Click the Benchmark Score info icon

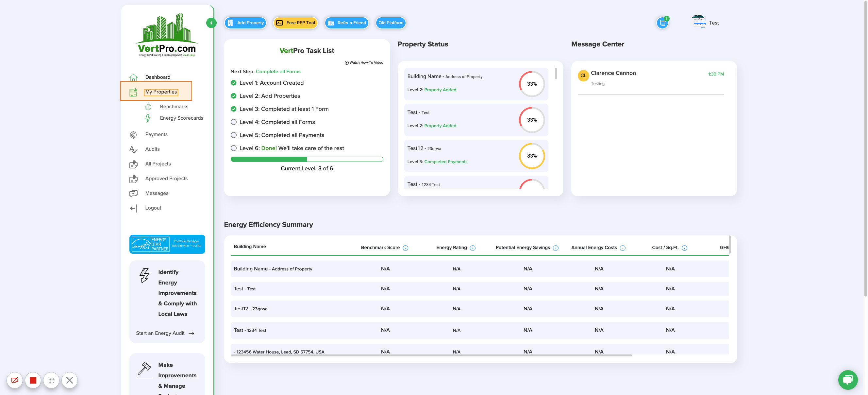pyautogui.click(x=405, y=248)
